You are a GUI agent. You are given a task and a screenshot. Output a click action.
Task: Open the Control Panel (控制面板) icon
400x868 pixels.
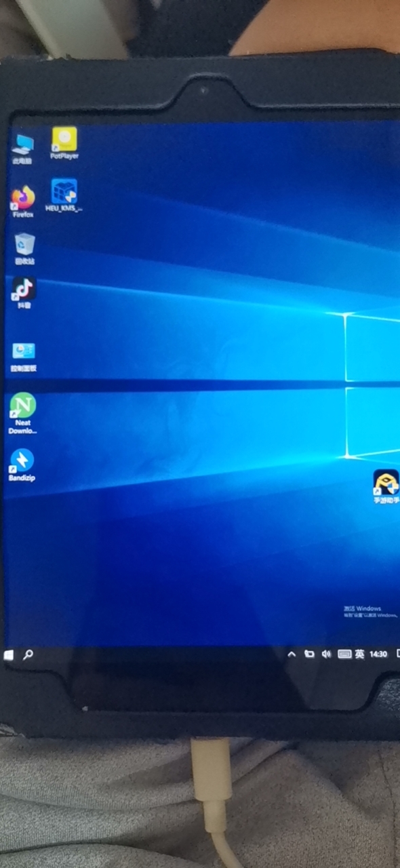coord(24,357)
